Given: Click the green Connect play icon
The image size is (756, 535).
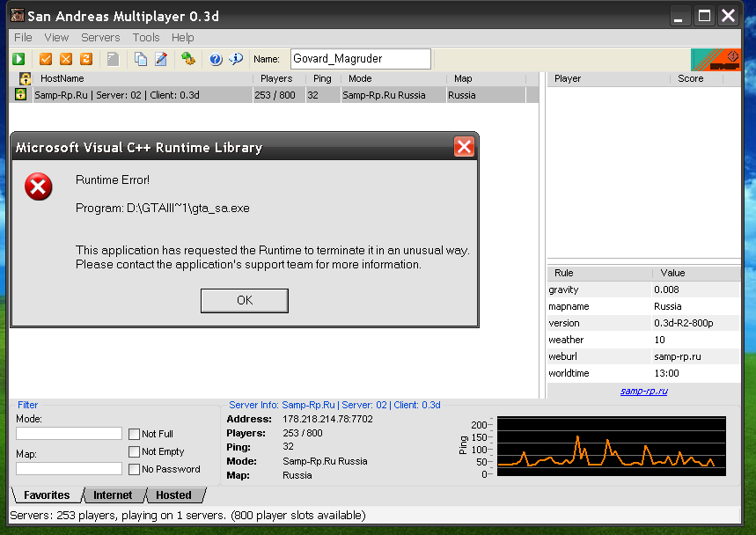Looking at the screenshot, I should [18, 59].
